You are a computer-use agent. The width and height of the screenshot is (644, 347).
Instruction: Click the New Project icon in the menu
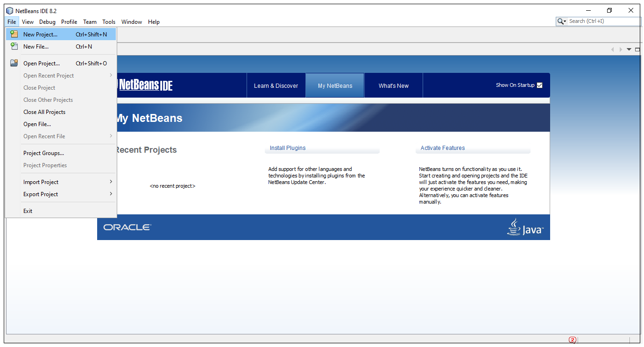click(14, 34)
